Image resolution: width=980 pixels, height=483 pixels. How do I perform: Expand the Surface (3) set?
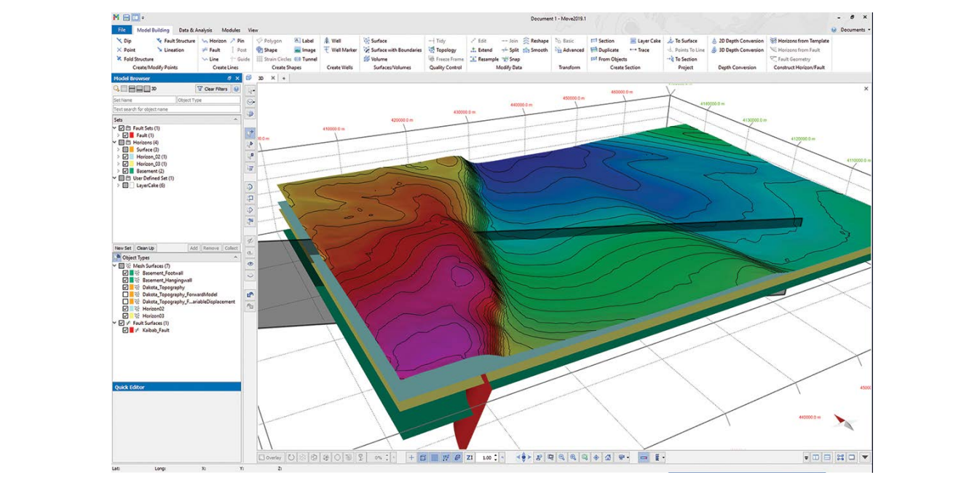118,149
